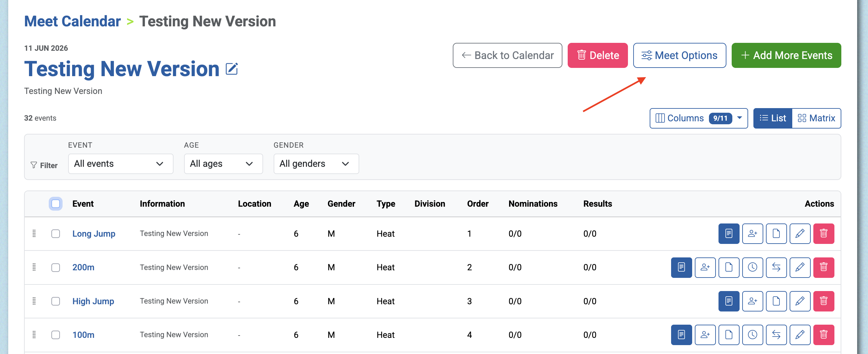
Task: Click the Location column header
Action: click(x=255, y=204)
